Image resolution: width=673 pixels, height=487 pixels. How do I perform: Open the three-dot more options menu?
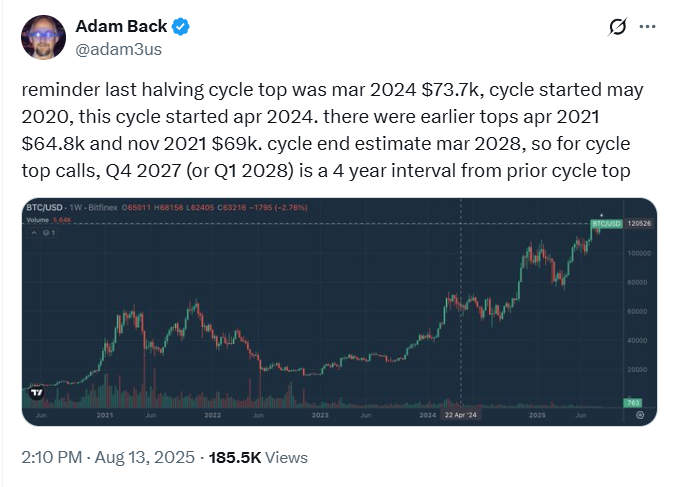click(647, 27)
